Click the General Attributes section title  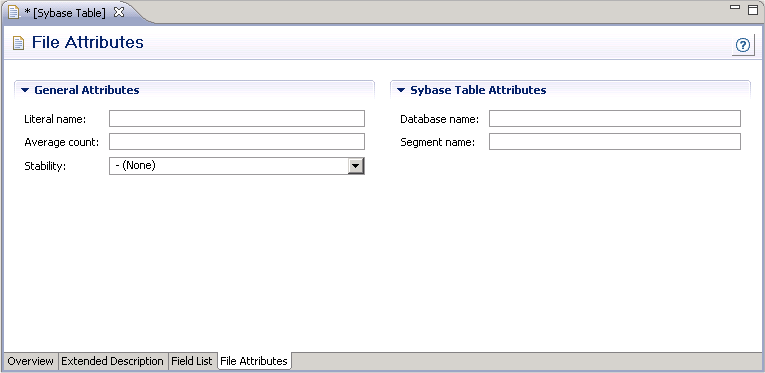(87, 90)
